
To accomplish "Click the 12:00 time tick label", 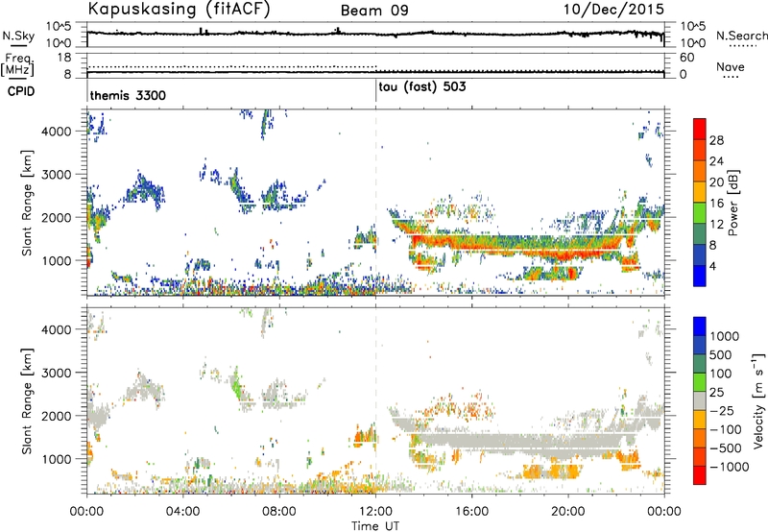I will click(375, 512).
